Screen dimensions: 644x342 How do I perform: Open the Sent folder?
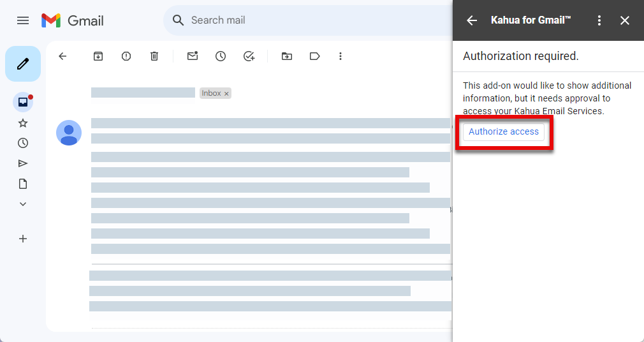pyautogui.click(x=23, y=163)
